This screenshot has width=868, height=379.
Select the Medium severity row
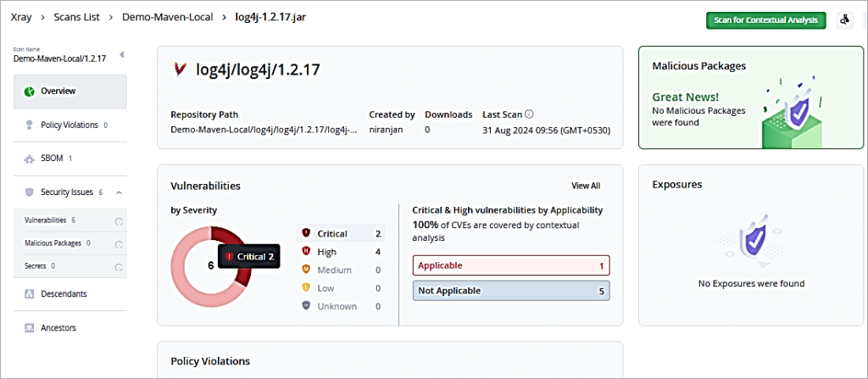pos(341,270)
